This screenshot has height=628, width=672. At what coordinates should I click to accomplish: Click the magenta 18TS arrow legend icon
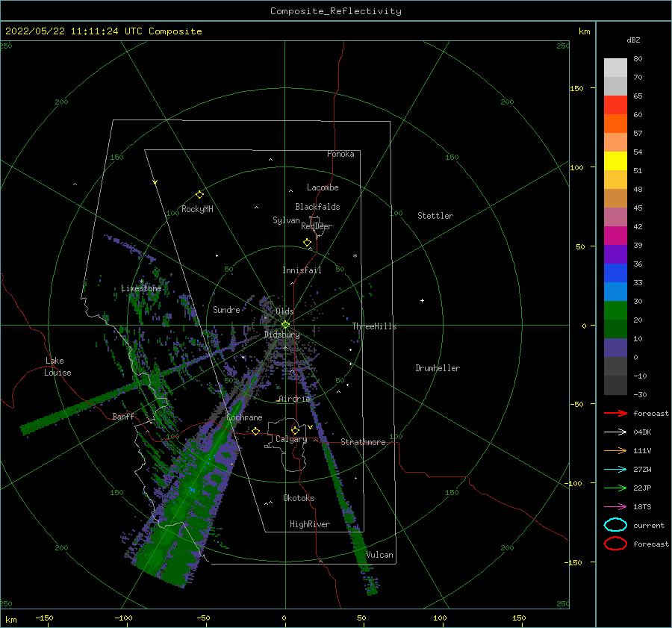(x=615, y=507)
